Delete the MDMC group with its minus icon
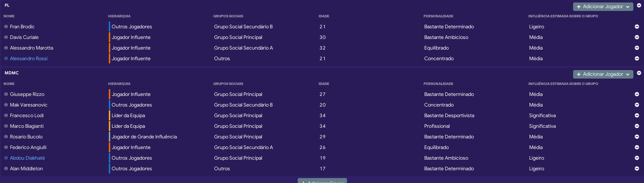 tap(639, 73)
